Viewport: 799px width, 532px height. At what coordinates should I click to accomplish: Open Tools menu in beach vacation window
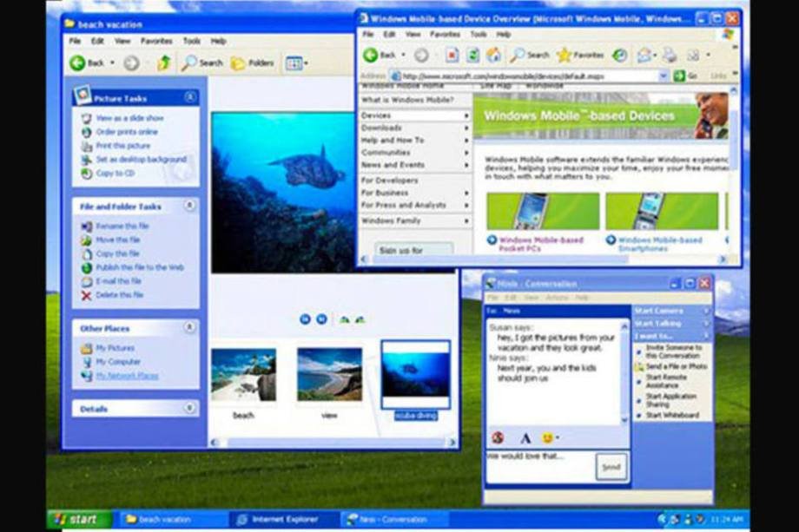[x=192, y=41]
